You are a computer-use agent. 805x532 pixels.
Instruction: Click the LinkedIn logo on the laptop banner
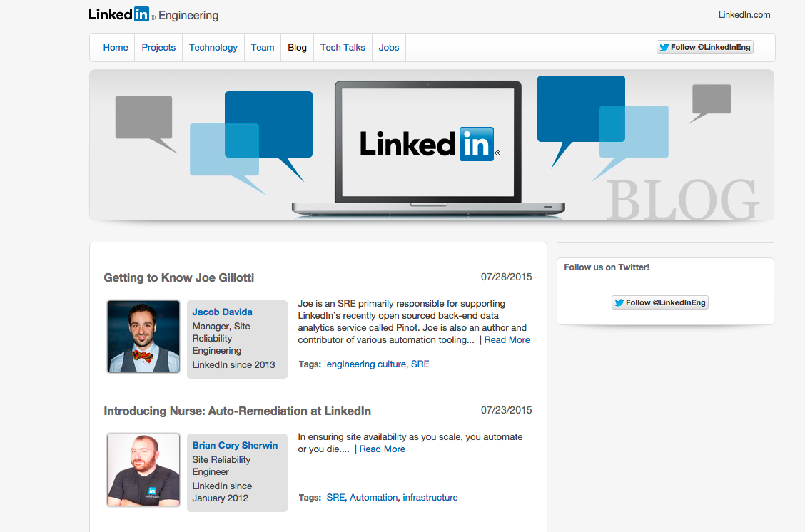point(427,143)
